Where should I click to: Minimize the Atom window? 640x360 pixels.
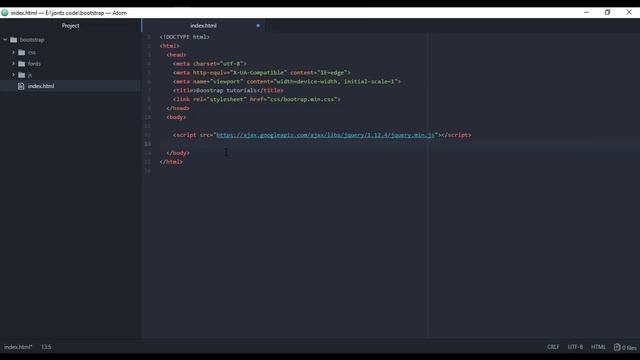(x=587, y=13)
